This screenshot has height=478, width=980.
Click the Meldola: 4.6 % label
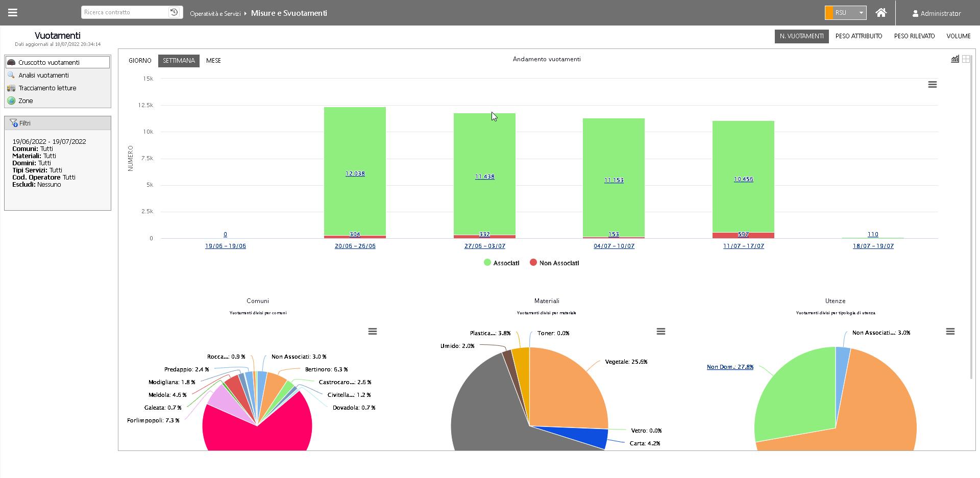[x=167, y=395]
